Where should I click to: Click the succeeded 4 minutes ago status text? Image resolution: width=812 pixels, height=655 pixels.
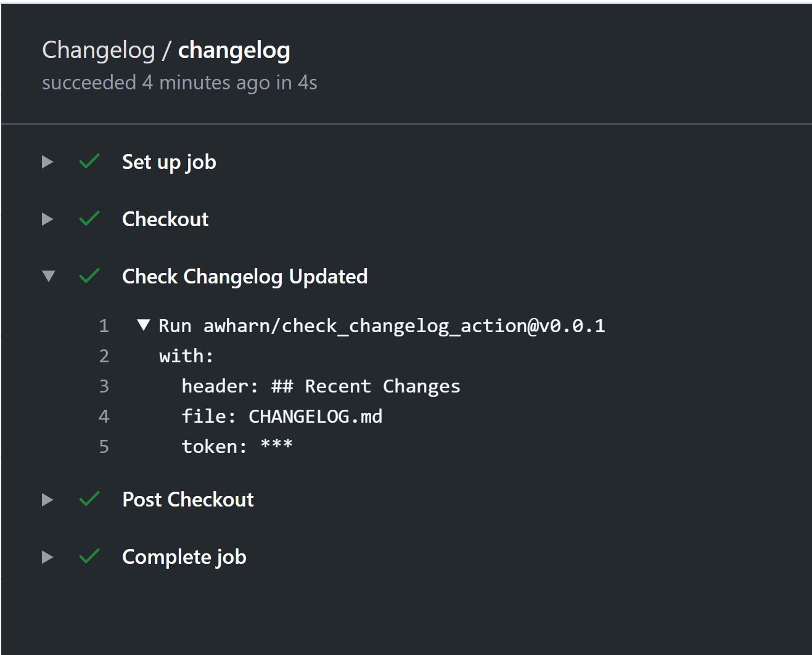[179, 82]
